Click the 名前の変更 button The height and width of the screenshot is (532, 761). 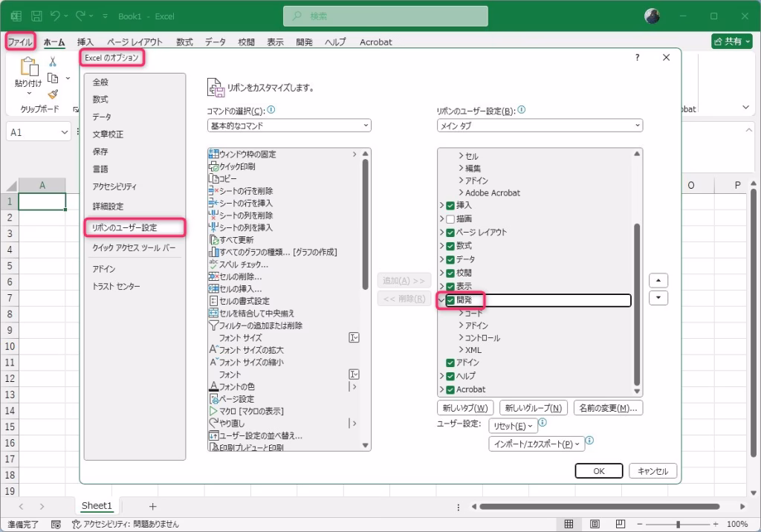pyautogui.click(x=608, y=408)
